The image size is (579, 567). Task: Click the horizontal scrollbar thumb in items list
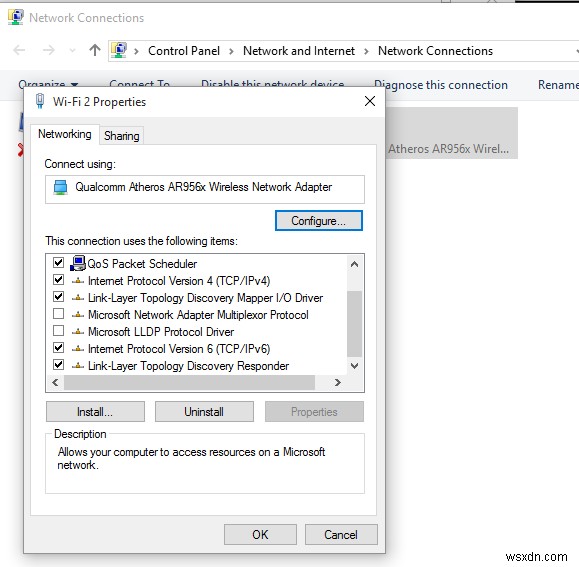tap(189, 382)
